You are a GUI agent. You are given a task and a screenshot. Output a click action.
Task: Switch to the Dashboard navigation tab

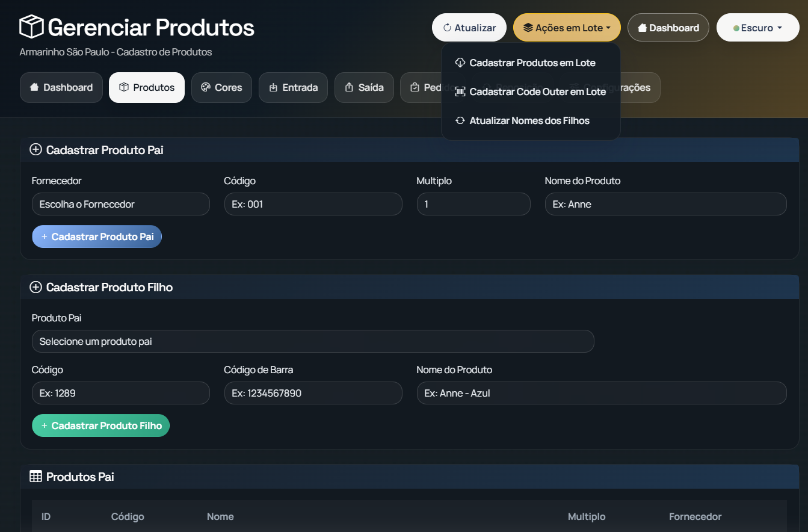[61, 87]
